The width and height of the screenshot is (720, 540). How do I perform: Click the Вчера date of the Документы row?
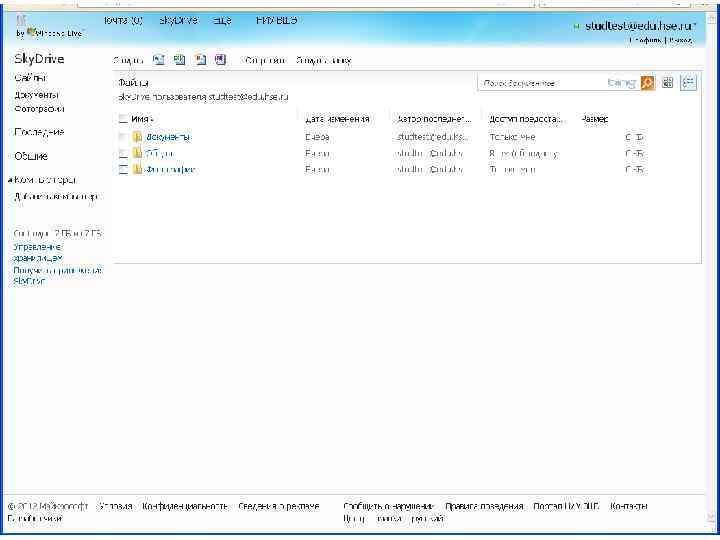(x=317, y=137)
